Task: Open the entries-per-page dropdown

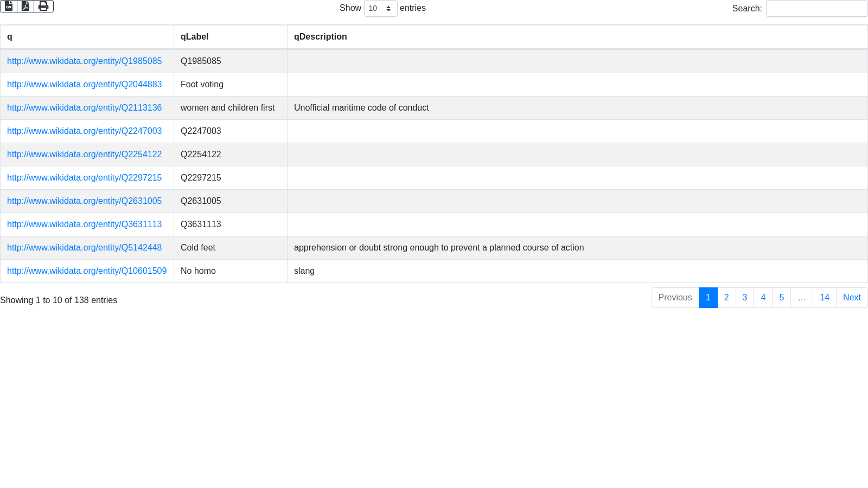Action: pos(380,9)
